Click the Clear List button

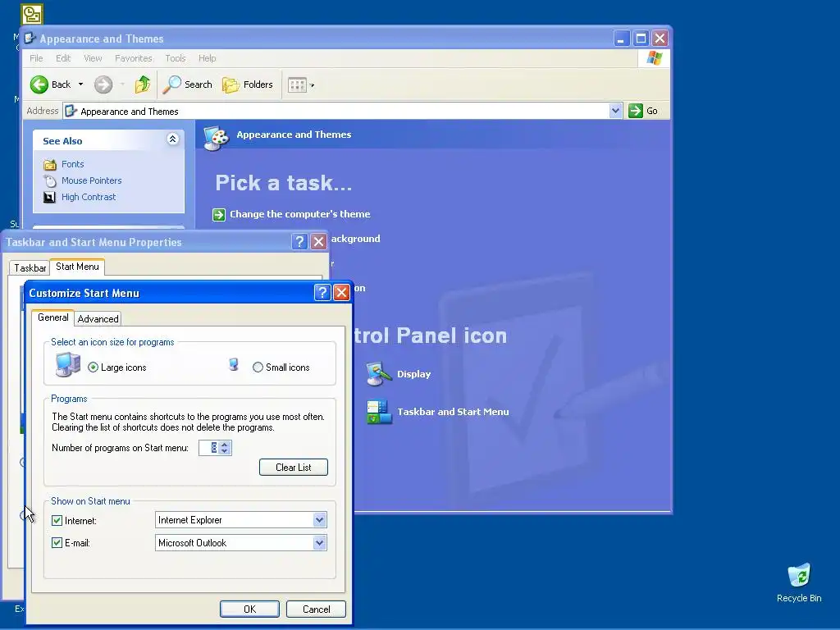[x=294, y=467]
